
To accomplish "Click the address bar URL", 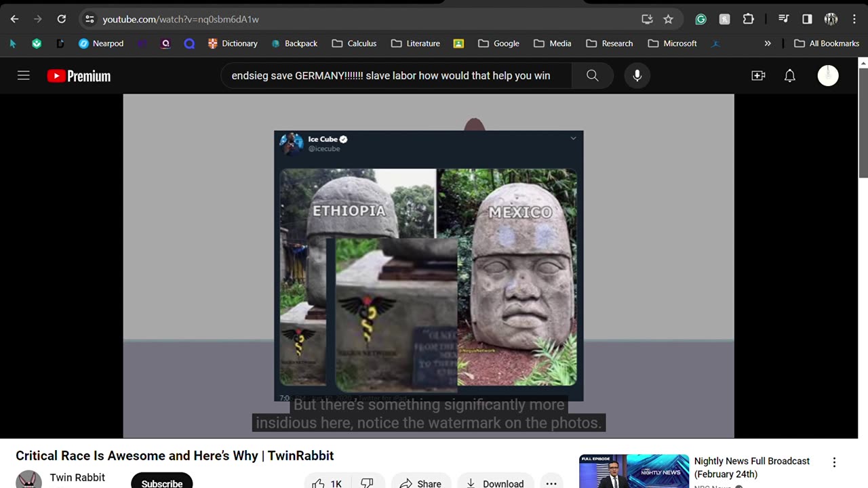I will [x=180, y=19].
